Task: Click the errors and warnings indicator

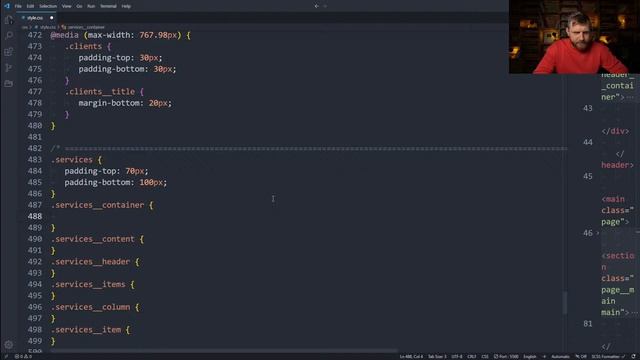Action: tap(24, 357)
